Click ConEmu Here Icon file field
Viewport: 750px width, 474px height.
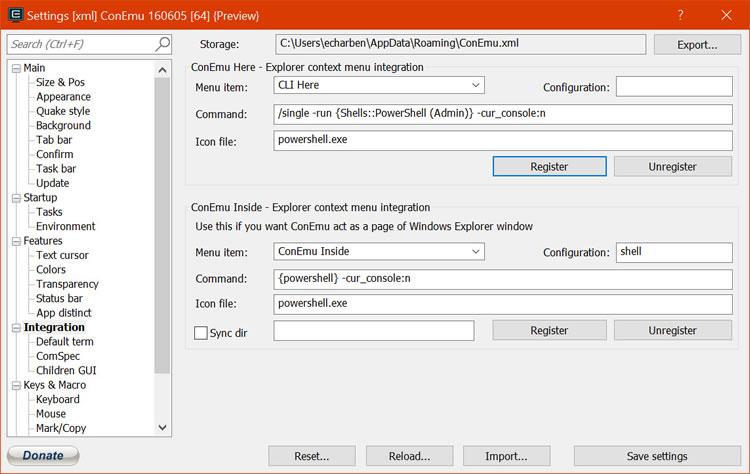pos(503,141)
